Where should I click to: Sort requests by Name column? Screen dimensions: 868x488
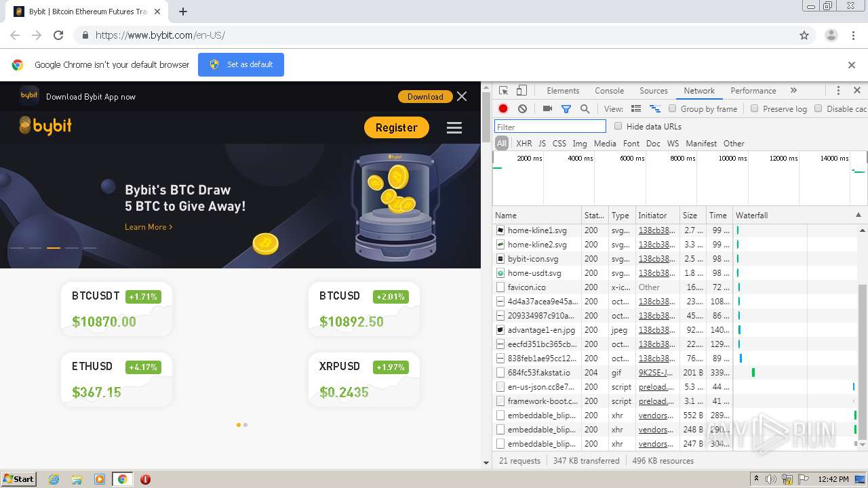tap(536, 216)
